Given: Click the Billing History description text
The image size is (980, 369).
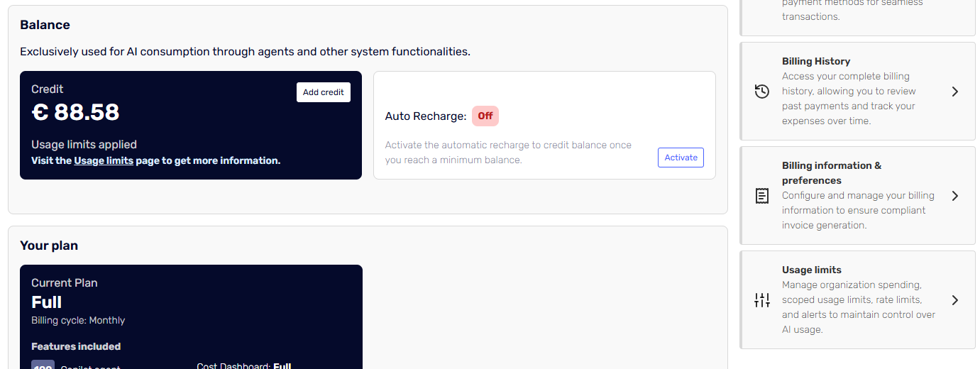Looking at the screenshot, I should 849,99.
